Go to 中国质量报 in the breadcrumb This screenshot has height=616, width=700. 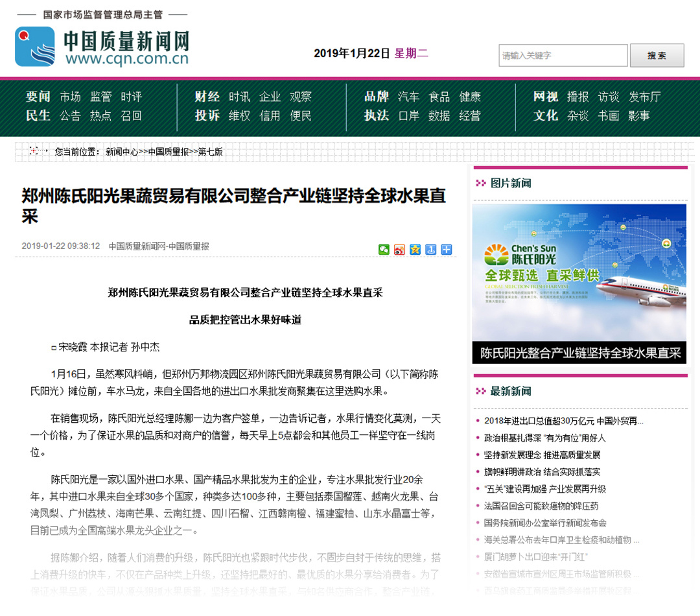tap(169, 152)
